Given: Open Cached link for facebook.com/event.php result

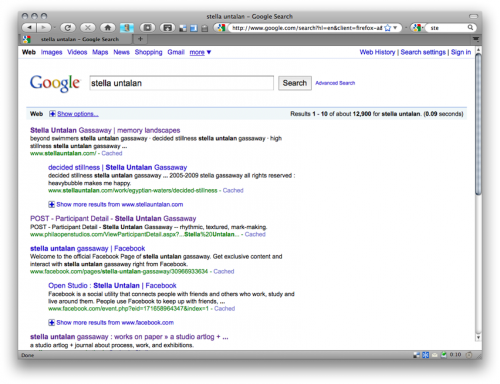Looking at the screenshot, I should [x=224, y=309].
